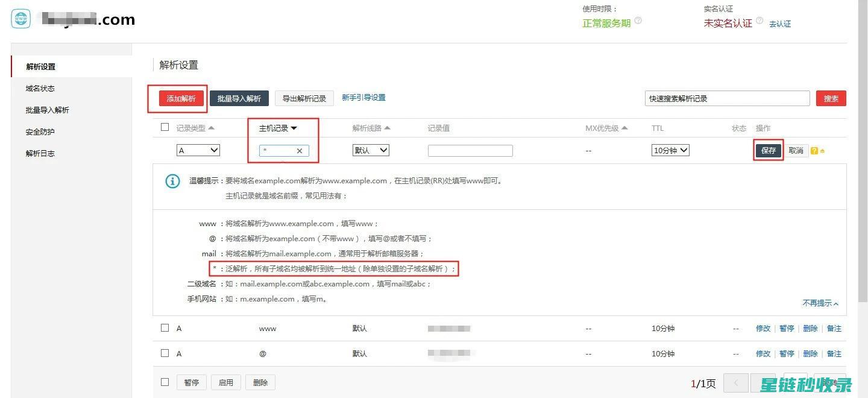Image resolution: width=868 pixels, height=398 pixels.
Task: Open the TTL 10分钟 dropdown
Action: pyautogui.click(x=670, y=150)
